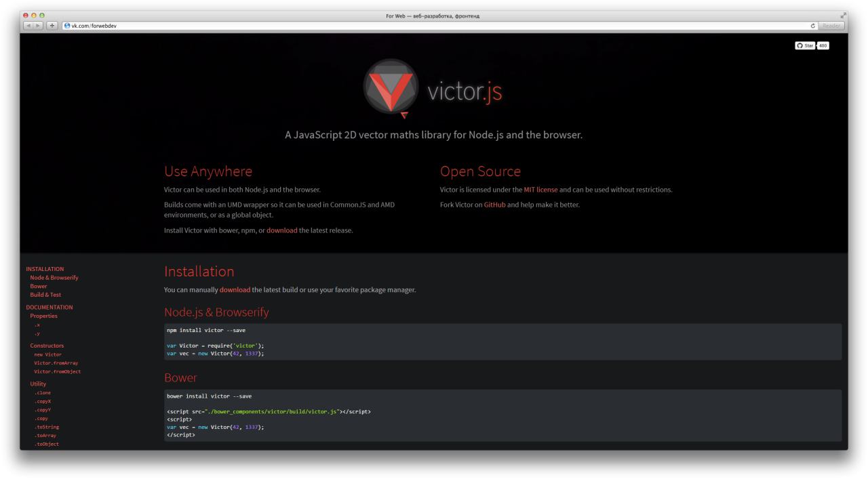Click the GitHub Star button
The width and height of the screenshot is (868, 479).
(x=805, y=45)
